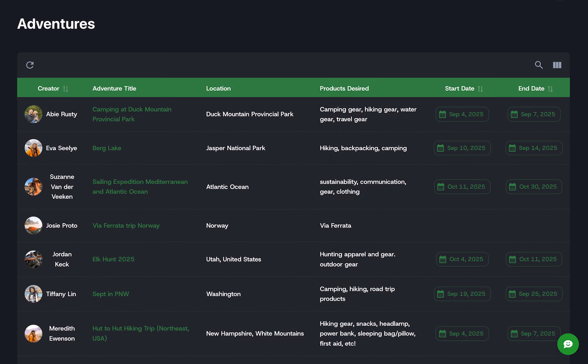Image resolution: width=588 pixels, height=364 pixels.
Task: Click calendar icon beside Oct 30, 2025
Action: pos(512,187)
